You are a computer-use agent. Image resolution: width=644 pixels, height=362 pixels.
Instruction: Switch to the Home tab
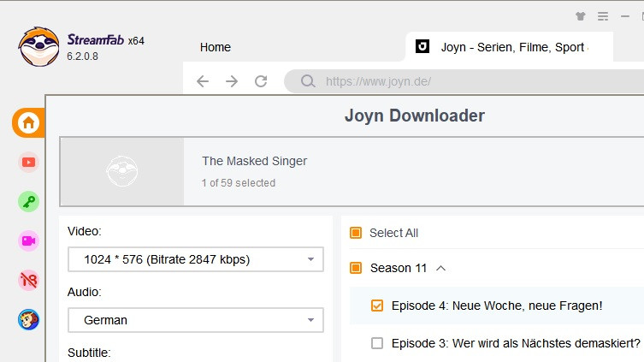coord(216,47)
